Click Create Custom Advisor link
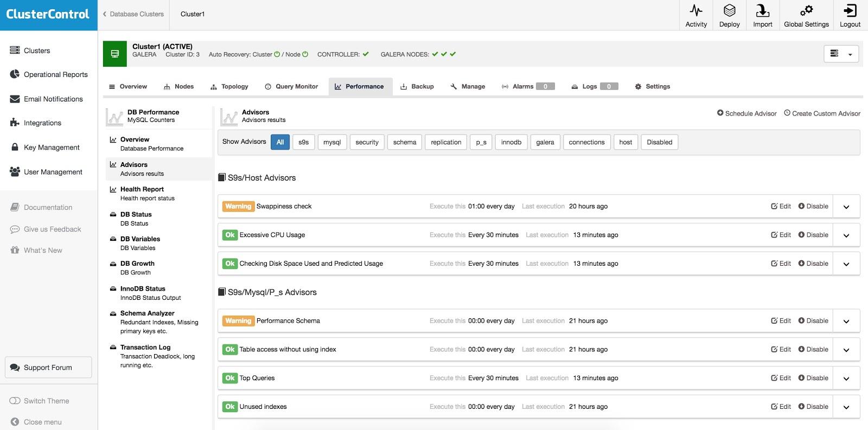The height and width of the screenshot is (430, 868). [x=822, y=113]
